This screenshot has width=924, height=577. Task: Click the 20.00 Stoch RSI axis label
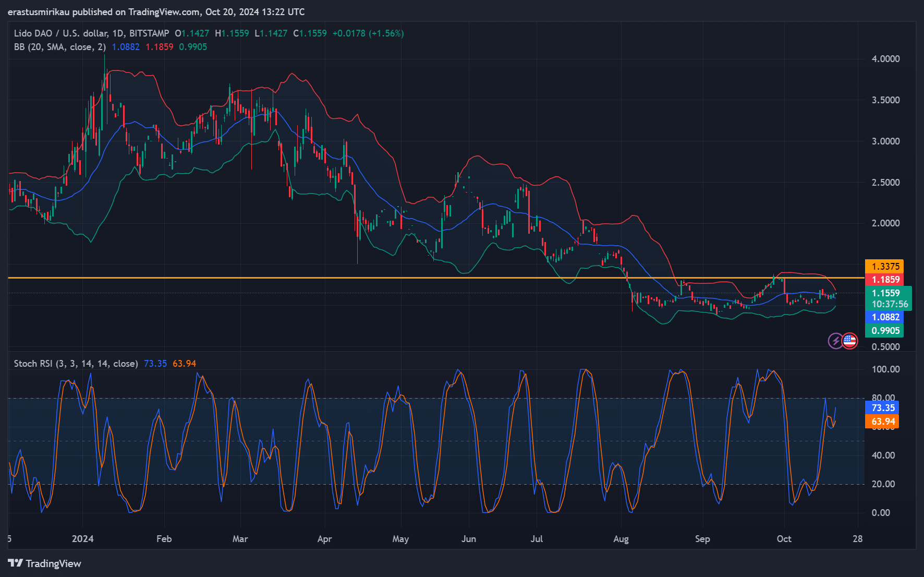coord(883,484)
